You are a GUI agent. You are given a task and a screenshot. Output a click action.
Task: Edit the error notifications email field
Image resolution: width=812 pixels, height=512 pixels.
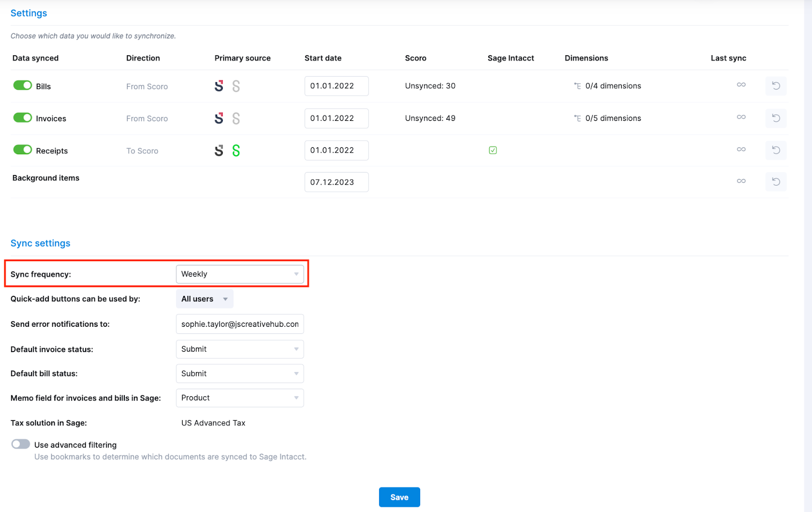point(240,324)
